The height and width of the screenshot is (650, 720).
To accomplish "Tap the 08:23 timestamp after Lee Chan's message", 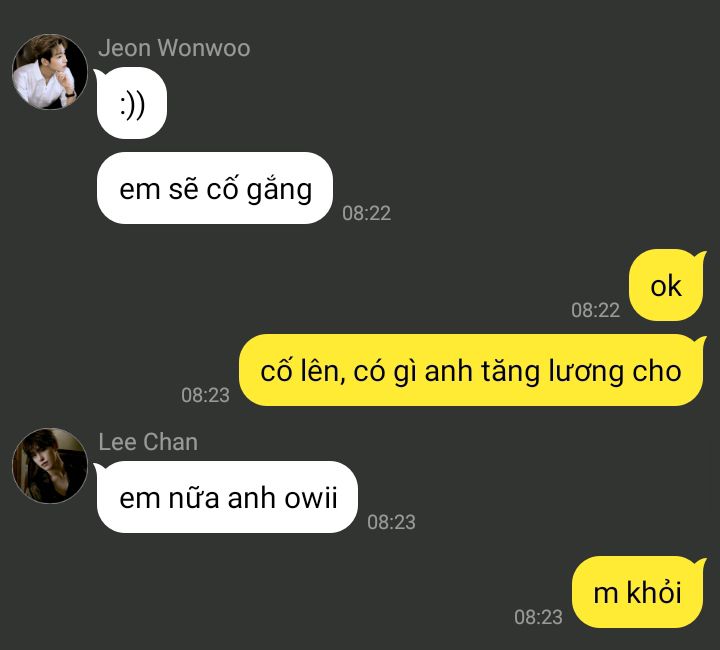I will (391, 522).
